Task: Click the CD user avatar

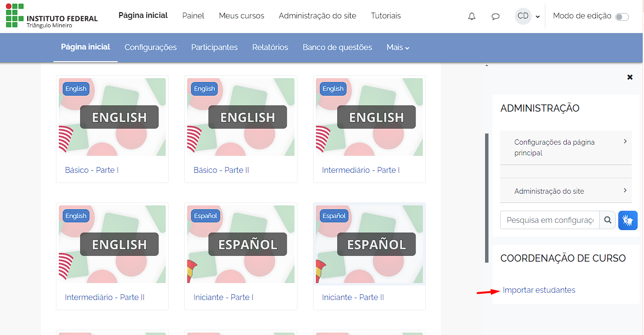Action: click(x=523, y=16)
